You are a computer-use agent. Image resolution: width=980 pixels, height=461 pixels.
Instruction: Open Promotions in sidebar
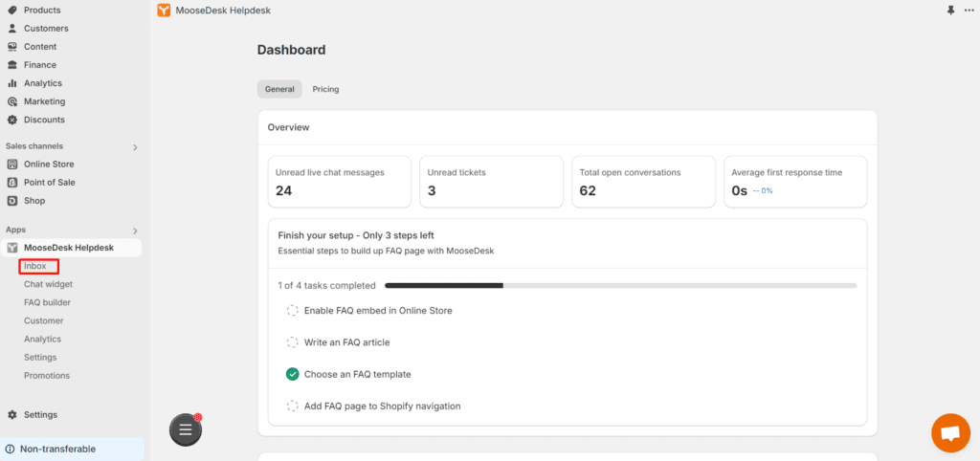47,376
